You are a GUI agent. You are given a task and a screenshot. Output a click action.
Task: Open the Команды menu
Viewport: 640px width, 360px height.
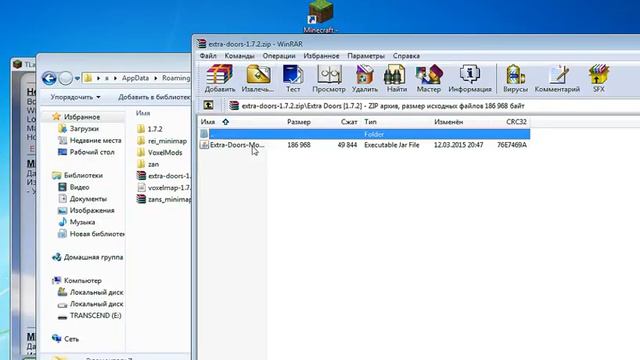click(239, 56)
